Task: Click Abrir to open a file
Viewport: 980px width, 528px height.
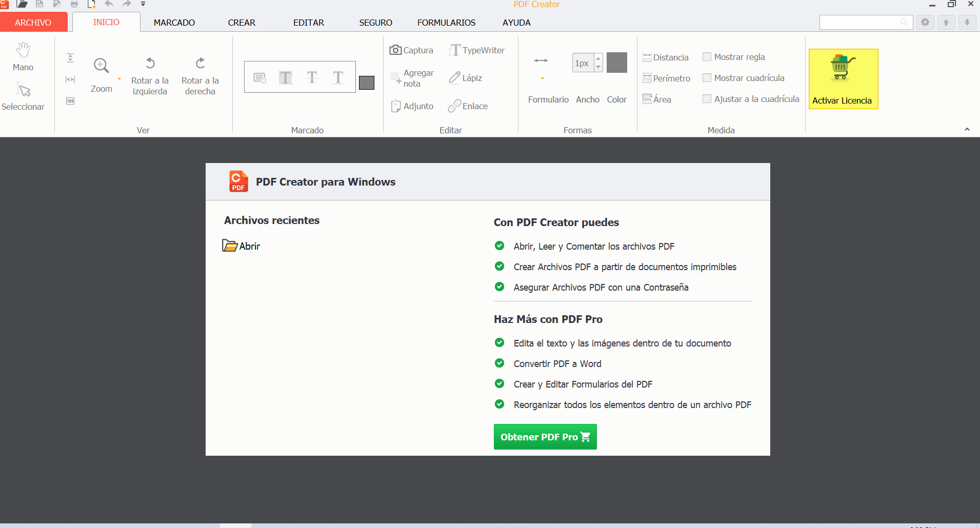Action: (242, 246)
